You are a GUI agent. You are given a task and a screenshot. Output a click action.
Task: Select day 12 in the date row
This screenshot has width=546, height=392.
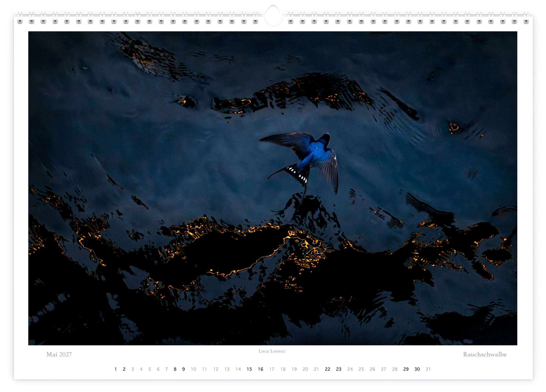pyautogui.click(x=216, y=369)
